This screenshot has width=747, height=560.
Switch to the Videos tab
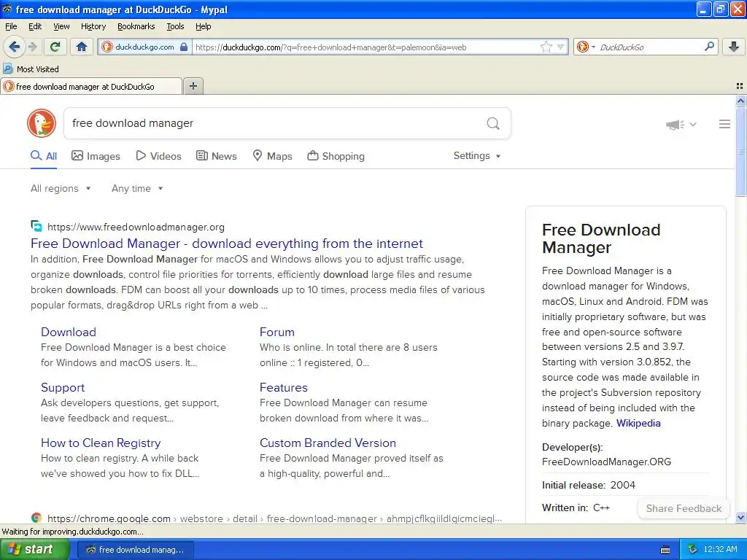coord(158,156)
